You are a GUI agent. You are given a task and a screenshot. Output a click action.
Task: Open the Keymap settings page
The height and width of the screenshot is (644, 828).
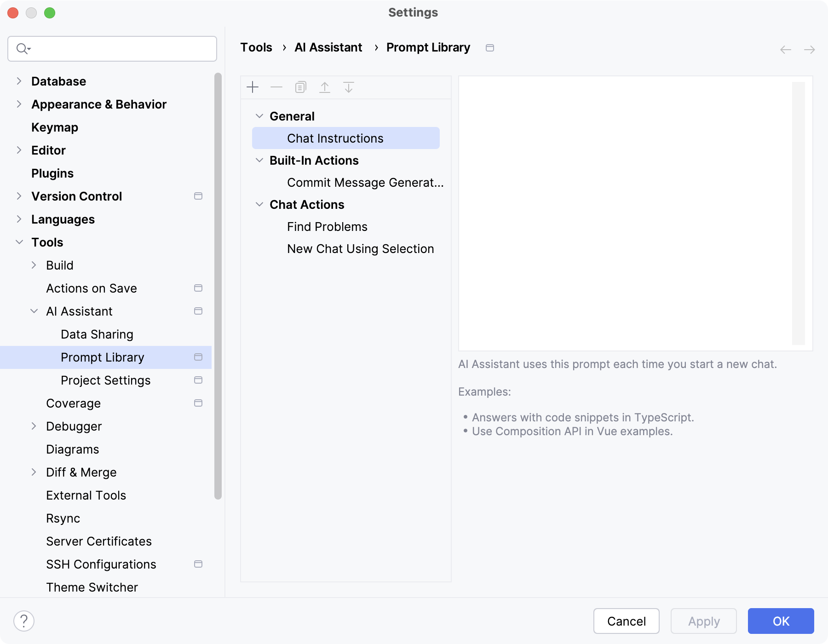pos(54,127)
